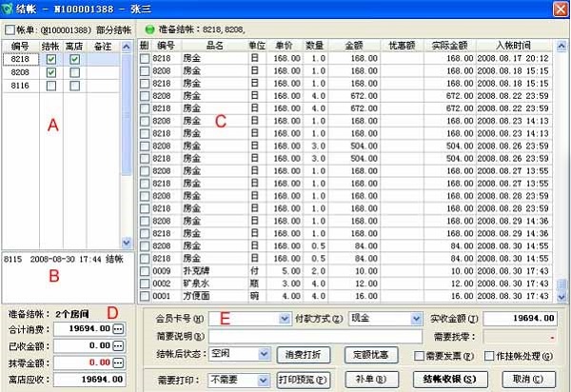Click up arrow of charges table scrollbar
571x392 pixels.
(x=561, y=46)
